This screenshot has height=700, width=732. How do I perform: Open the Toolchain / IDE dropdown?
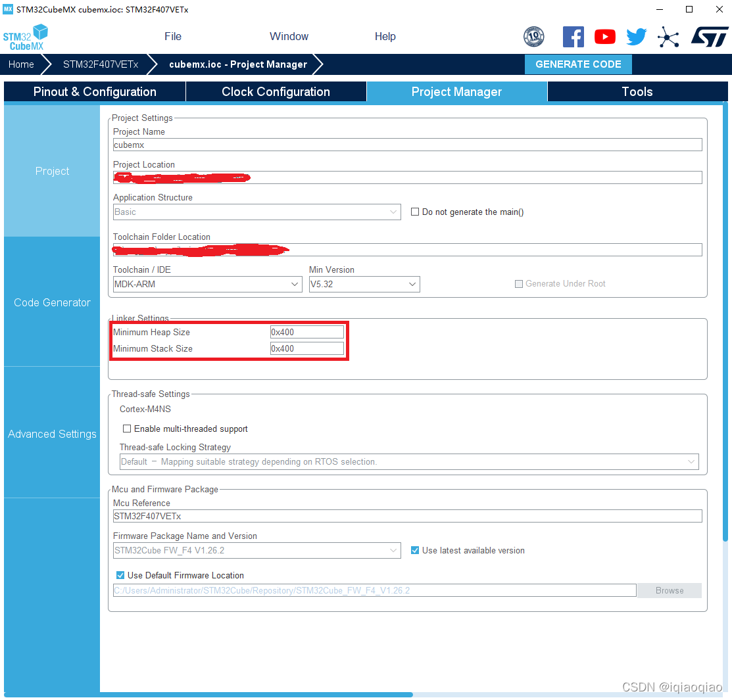click(x=208, y=284)
